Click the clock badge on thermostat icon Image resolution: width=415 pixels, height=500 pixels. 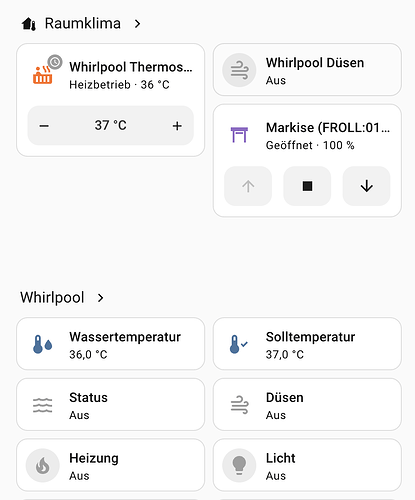pyautogui.click(x=55, y=62)
